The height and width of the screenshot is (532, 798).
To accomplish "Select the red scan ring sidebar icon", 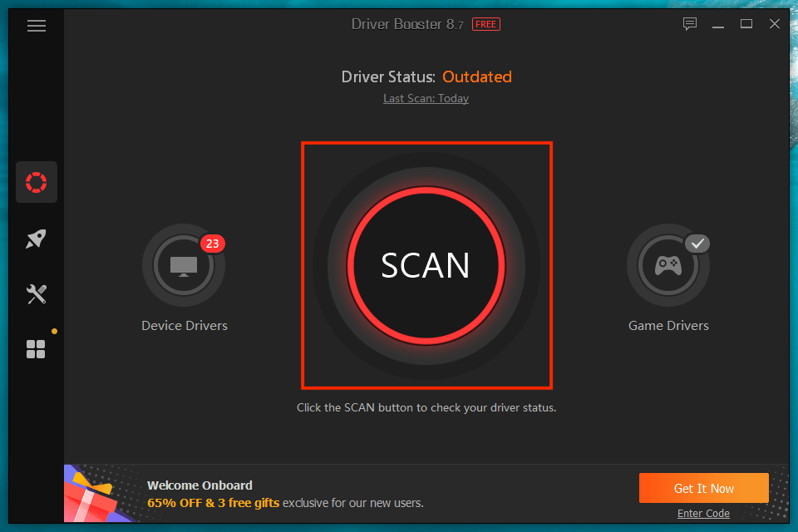I will pos(36,182).
